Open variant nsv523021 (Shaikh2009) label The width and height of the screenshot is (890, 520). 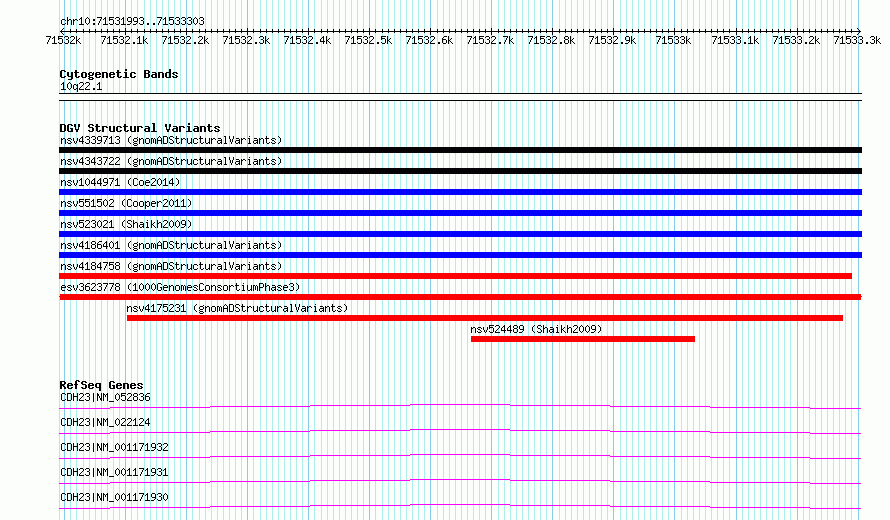pos(126,224)
